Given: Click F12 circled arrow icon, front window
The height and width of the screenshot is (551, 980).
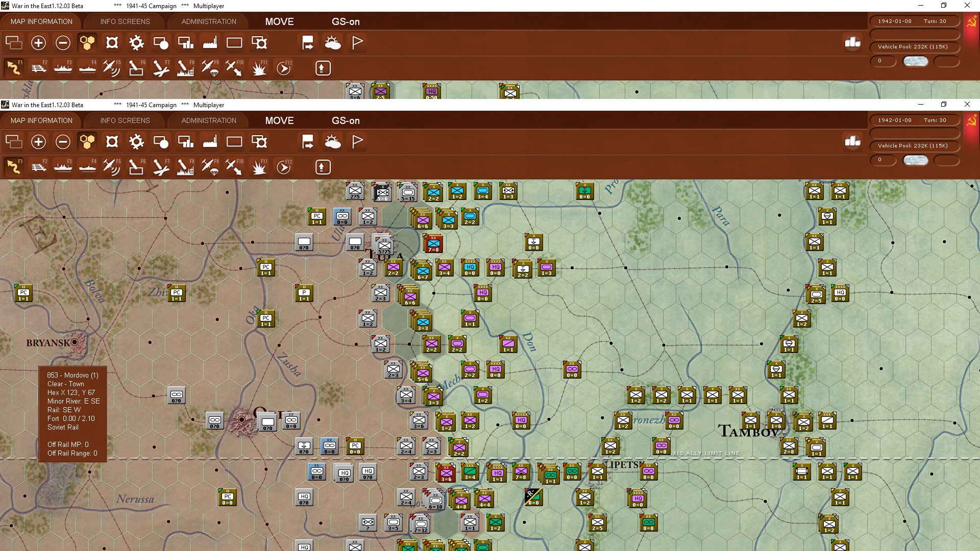Looking at the screenshot, I should click(x=284, y=167).
